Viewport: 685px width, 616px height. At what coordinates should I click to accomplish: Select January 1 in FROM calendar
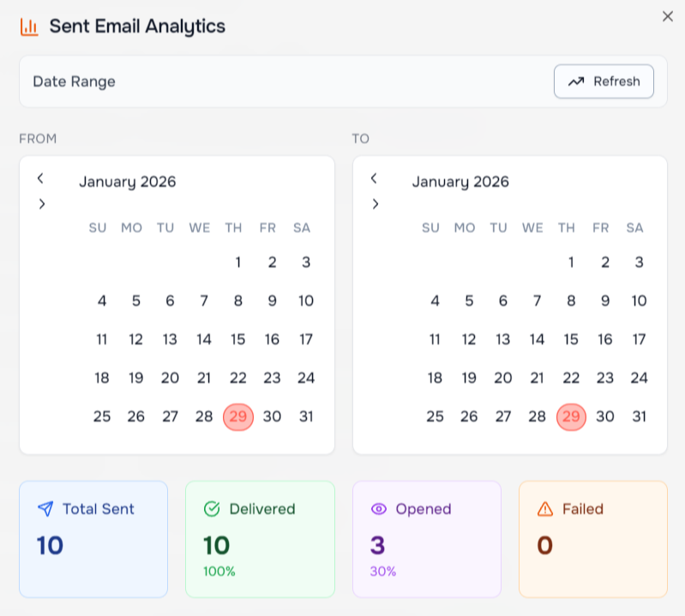(237, 262)
